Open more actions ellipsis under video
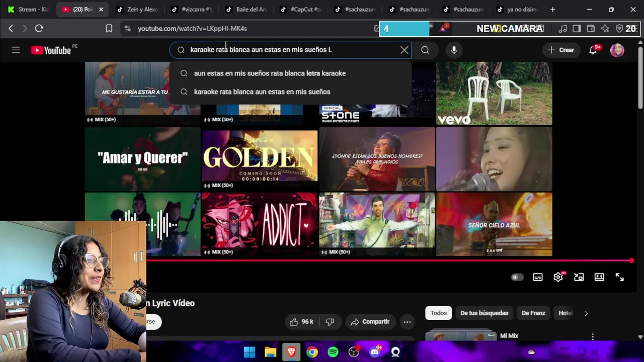 [x=407, y=322]
